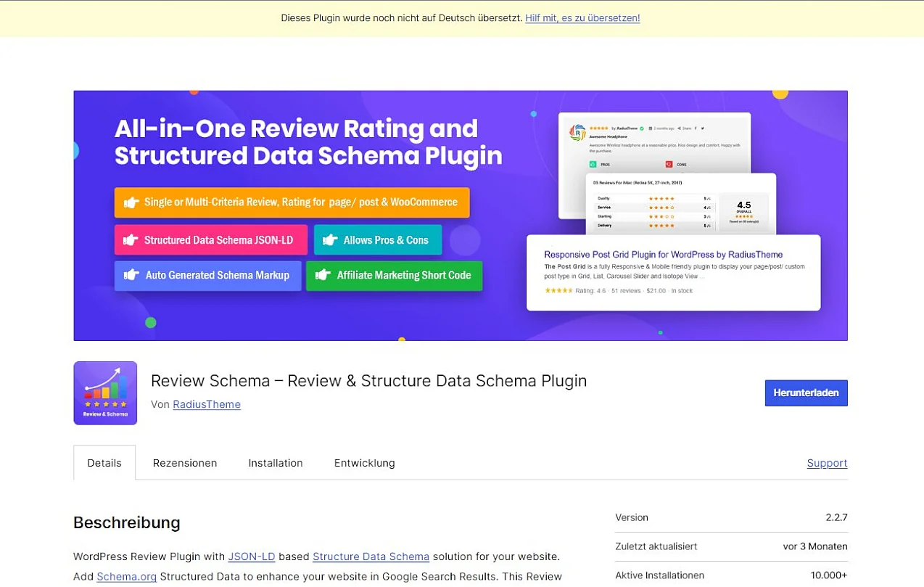Open the Installation tab
Viewport: 924px width, 587px height.
coord(276,463)
